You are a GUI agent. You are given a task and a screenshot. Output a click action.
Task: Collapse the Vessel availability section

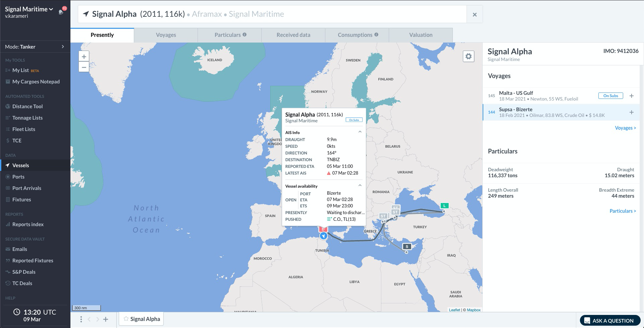(x=360, y=185)
